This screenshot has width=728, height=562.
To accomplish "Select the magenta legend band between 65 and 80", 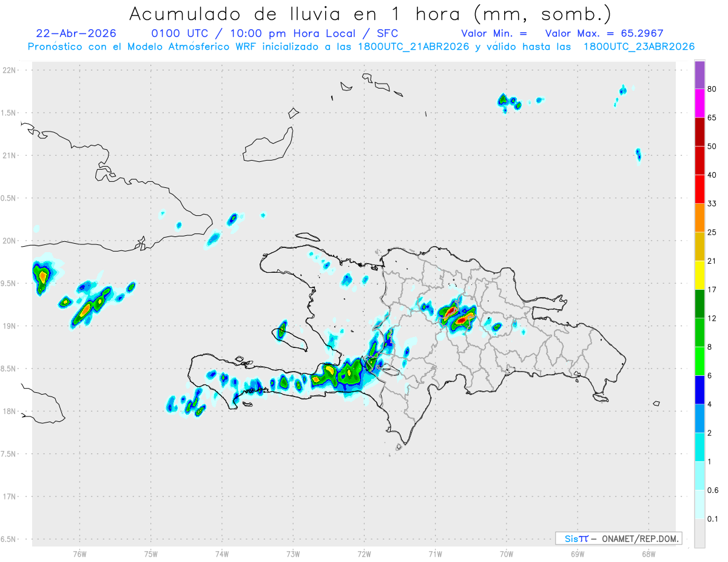I will [x=699, y=103].
